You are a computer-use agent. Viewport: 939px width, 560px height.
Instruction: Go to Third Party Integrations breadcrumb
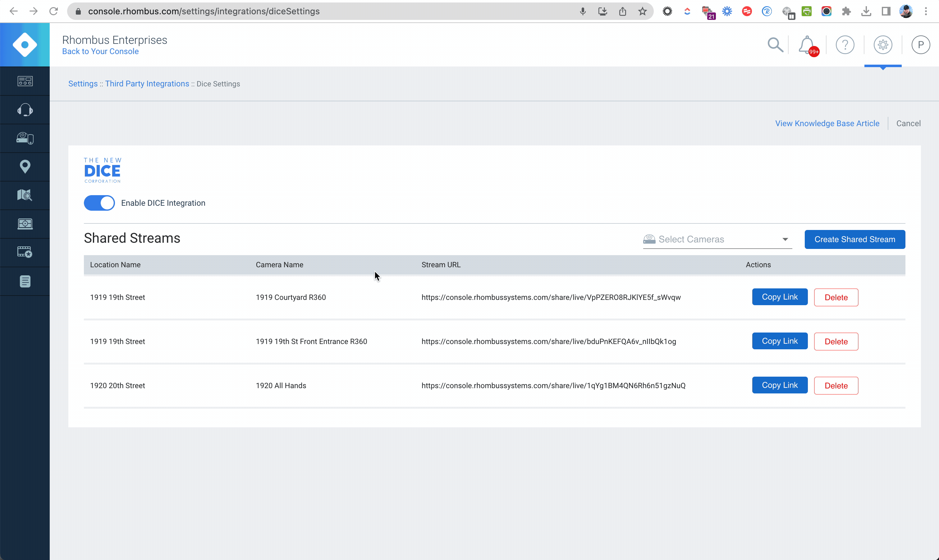147,84
